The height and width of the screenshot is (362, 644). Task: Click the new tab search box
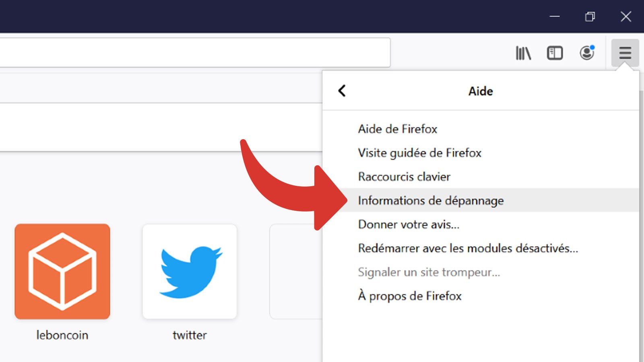point(161,128)
